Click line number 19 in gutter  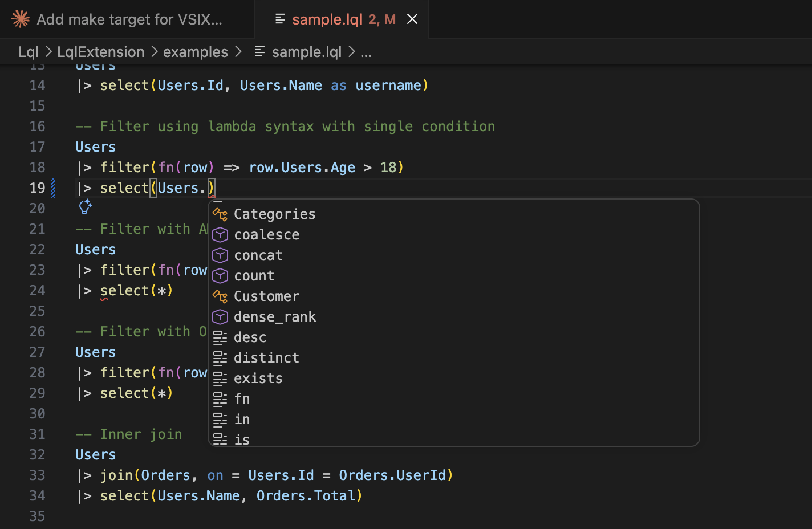(37, 188)
